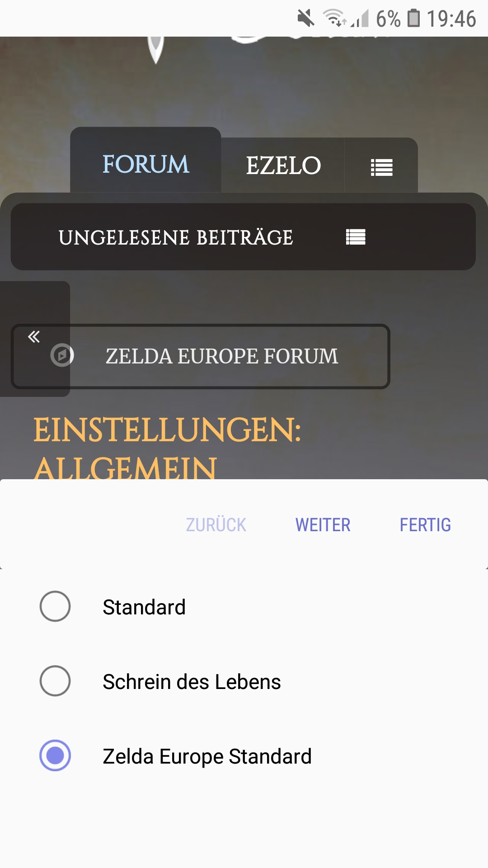
Task: Open the EZELO tab
Action: pos(283,165)
